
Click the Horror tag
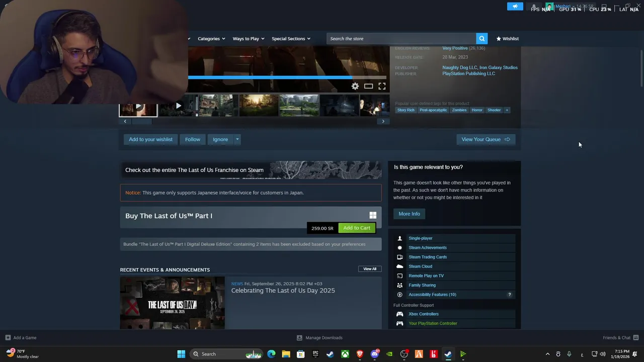pyautogui.click(x=477, y=110)
